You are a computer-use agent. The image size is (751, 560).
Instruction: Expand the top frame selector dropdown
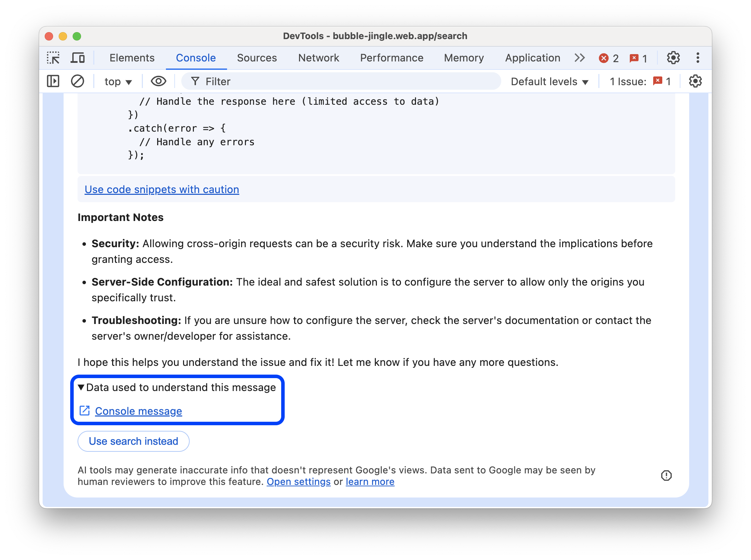pyautogui.click(x=118, y=81)
